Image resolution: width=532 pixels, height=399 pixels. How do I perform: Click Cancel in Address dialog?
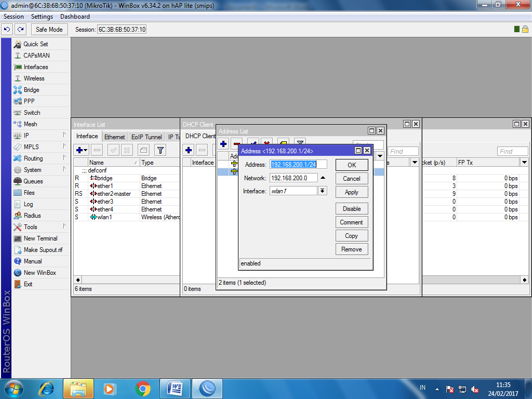point(352,179)
